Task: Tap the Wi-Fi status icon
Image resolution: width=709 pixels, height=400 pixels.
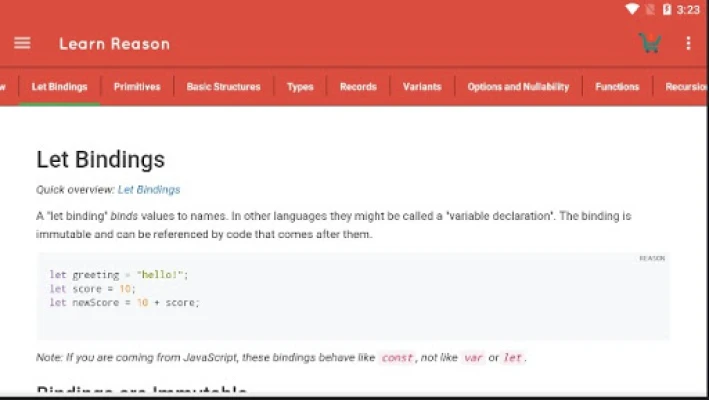Action: tap(632, 9)
